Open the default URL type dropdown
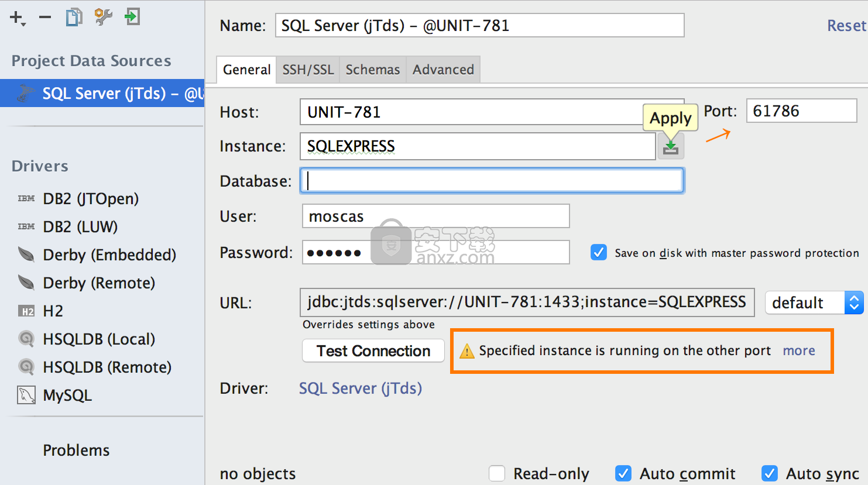868x485 pixels. point(814,302)
